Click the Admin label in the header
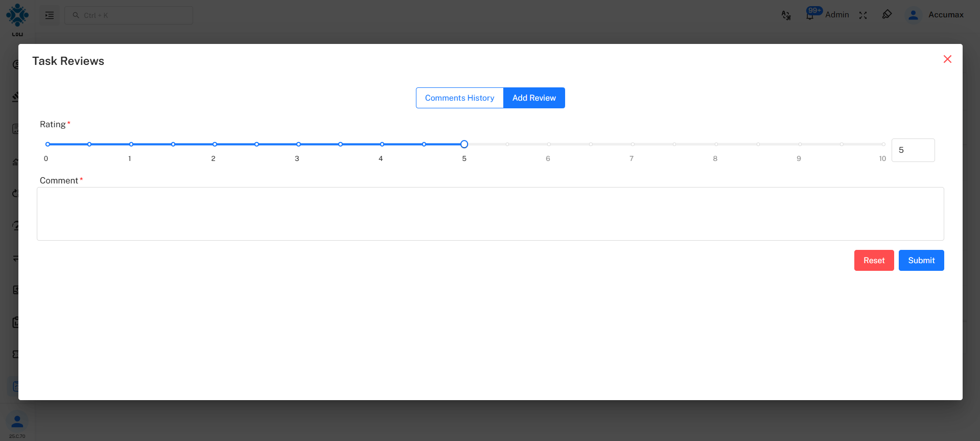Viewport: 980px width, 441px height. click(837, 15)
